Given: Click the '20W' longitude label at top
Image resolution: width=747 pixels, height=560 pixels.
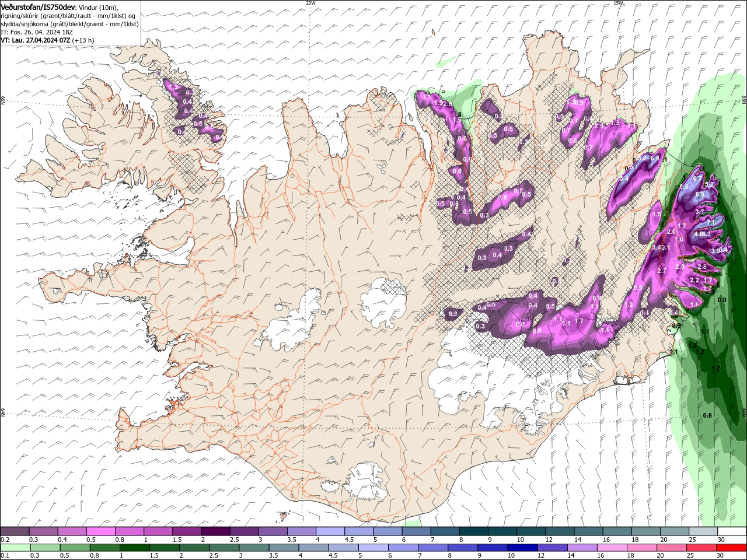Looking at the screenshot, I should click(310, 2).
